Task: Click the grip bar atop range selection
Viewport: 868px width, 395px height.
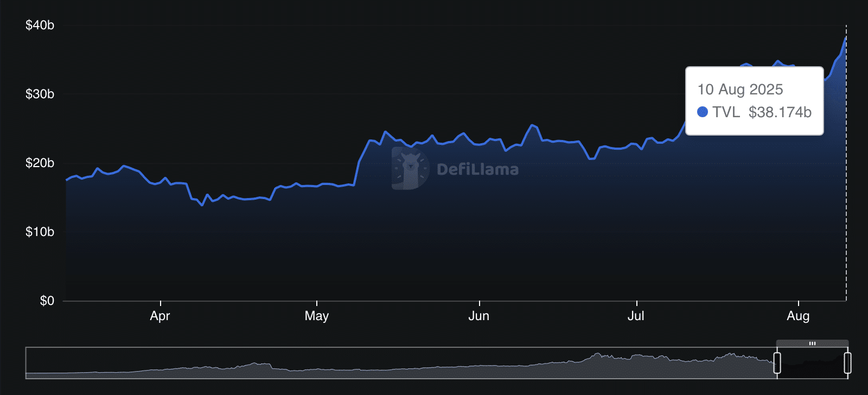Action: 812,343
